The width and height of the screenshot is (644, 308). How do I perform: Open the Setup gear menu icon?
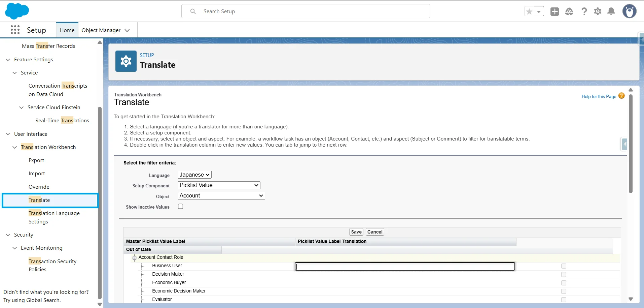click(598, 11)
